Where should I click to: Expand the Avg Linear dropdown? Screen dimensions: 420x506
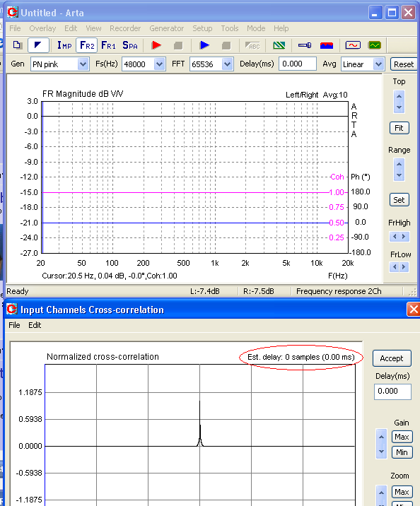click(378, 64)
